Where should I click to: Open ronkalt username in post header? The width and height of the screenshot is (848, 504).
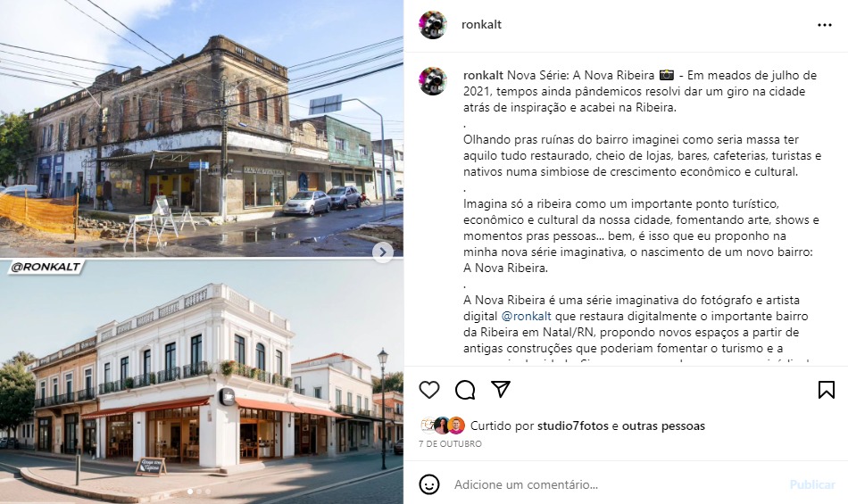(x=481, y=24)
